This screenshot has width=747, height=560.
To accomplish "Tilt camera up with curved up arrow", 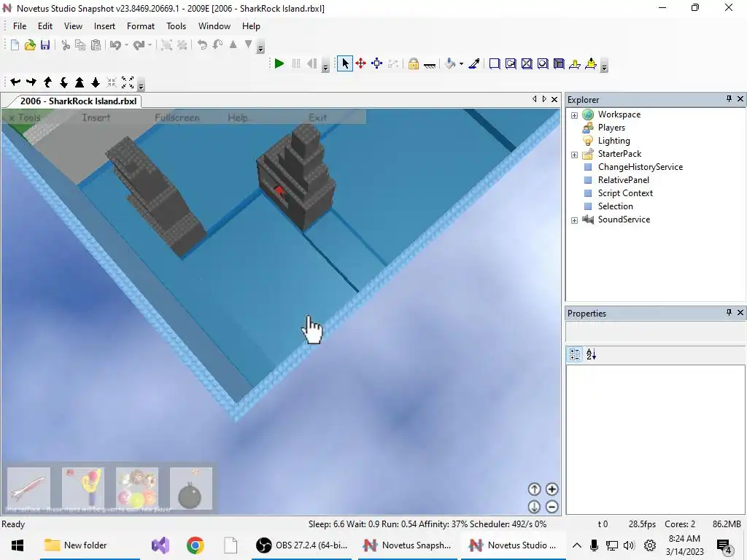I will click(47, 82).
